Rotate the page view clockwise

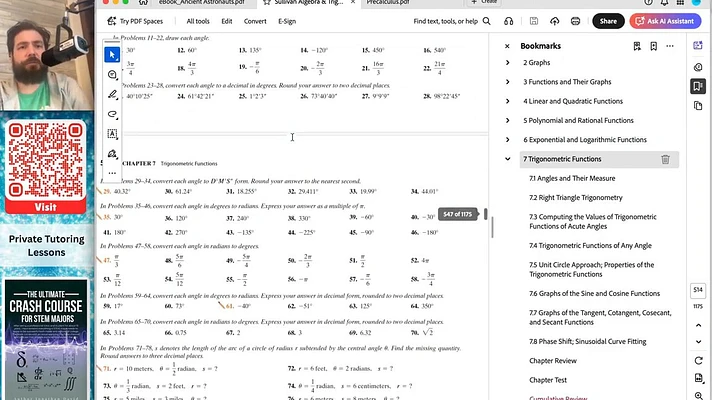tap(698, 360)
